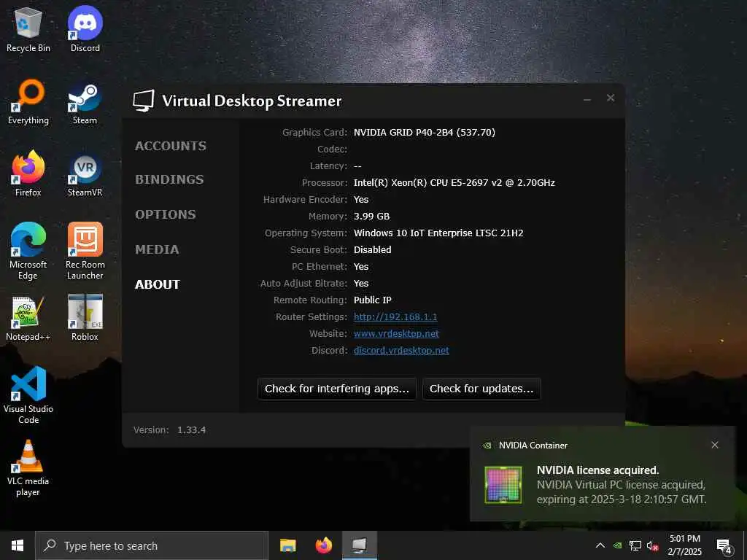Close the Virtual Desktop Streamer window
The image size is (747, 560).
click(611, 98)
